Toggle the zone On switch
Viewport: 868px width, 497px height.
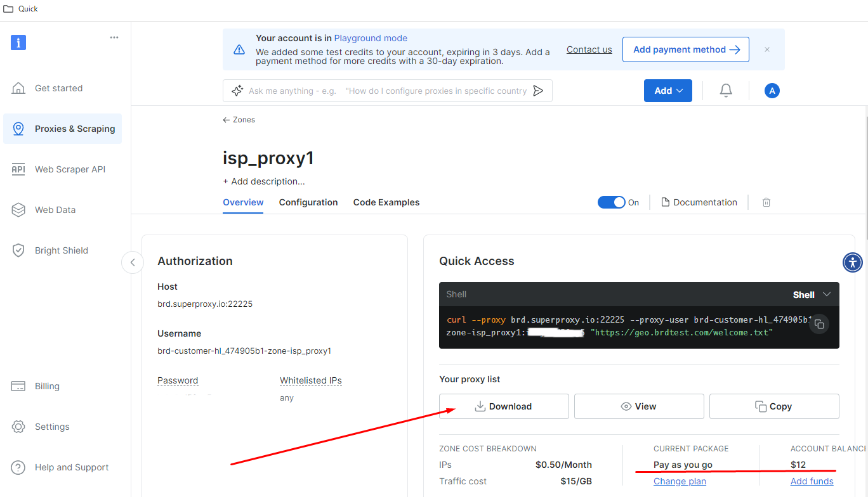612,202
